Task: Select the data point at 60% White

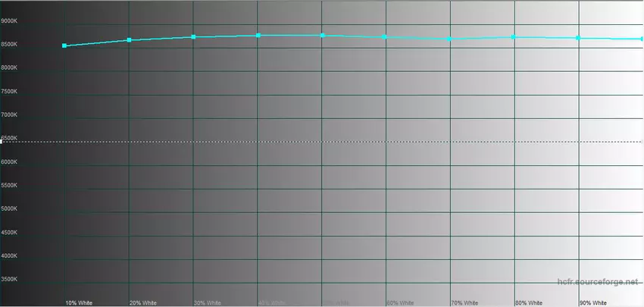Action: point(386,37)
